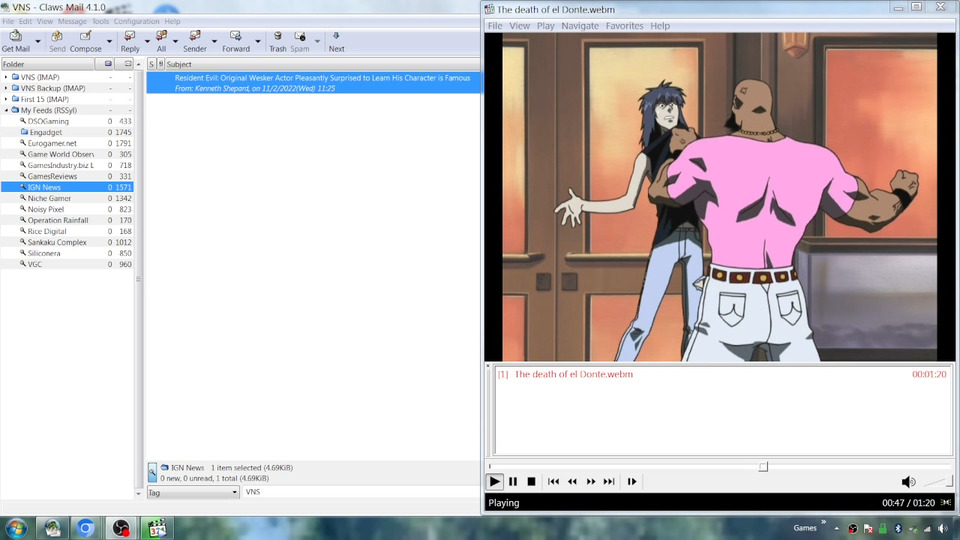Open Claws Mail Tools menu
Viewport: 960px width, 540px height.
(100, 21)
